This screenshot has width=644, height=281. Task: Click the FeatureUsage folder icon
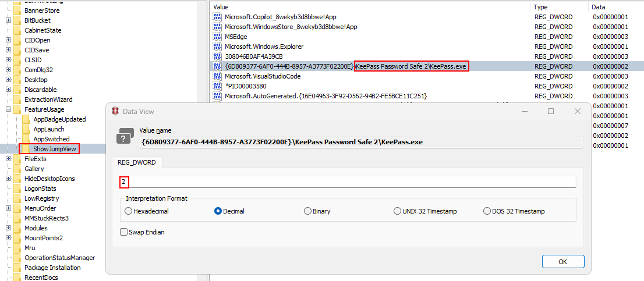(17, 109)
